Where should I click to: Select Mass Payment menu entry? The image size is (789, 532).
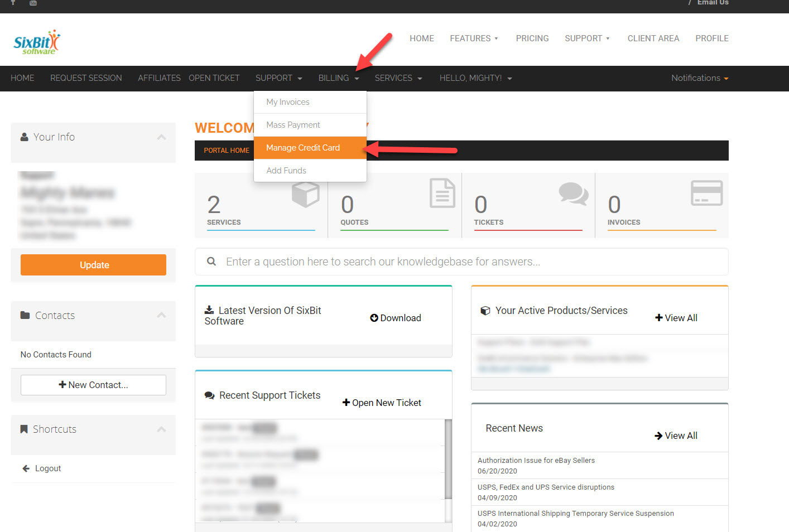pos(310,125)
